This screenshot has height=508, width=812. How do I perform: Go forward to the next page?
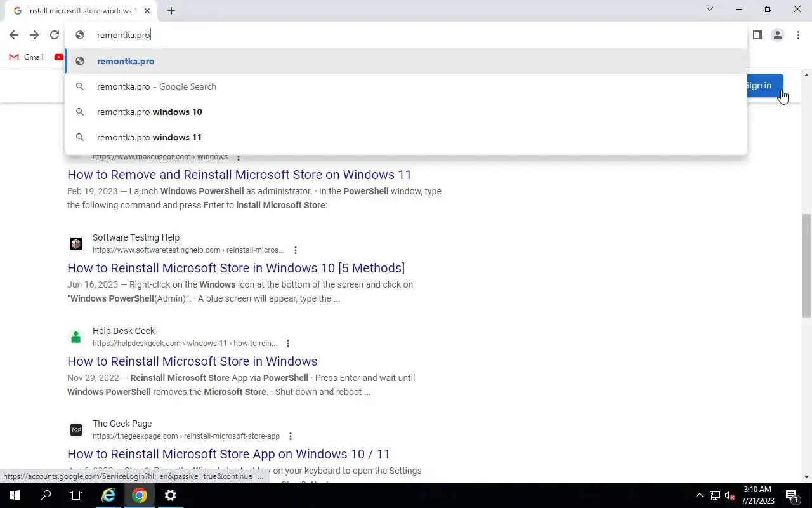point(34,35)
